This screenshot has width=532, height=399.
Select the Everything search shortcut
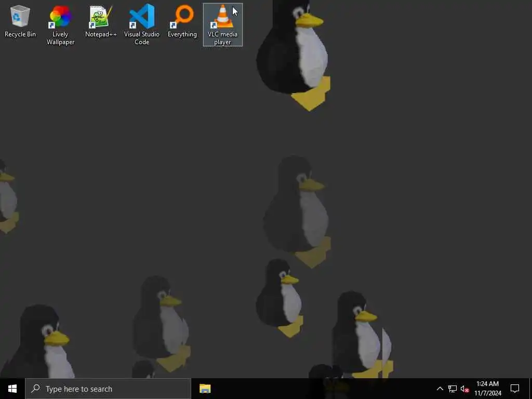[x=182, y=21]
